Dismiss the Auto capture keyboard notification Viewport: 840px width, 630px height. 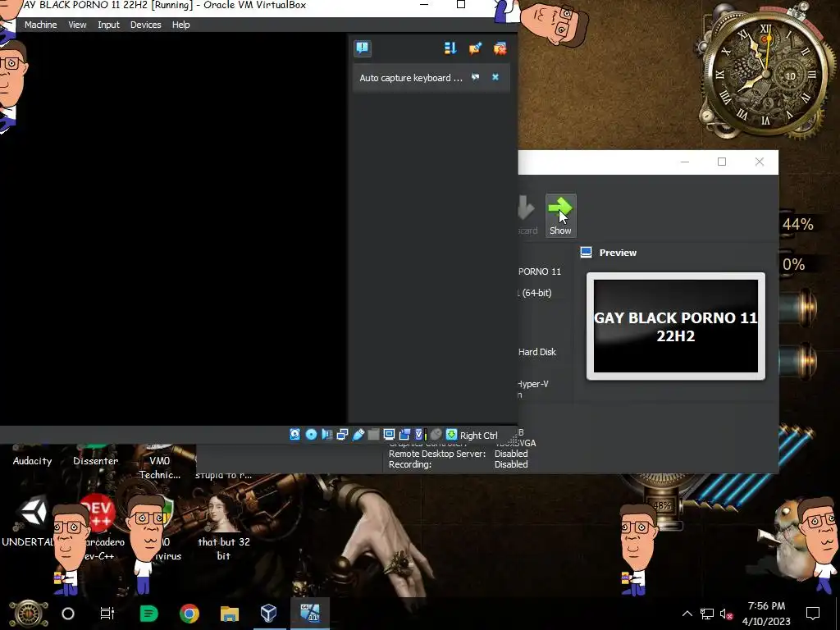click(x=495, y=77)
